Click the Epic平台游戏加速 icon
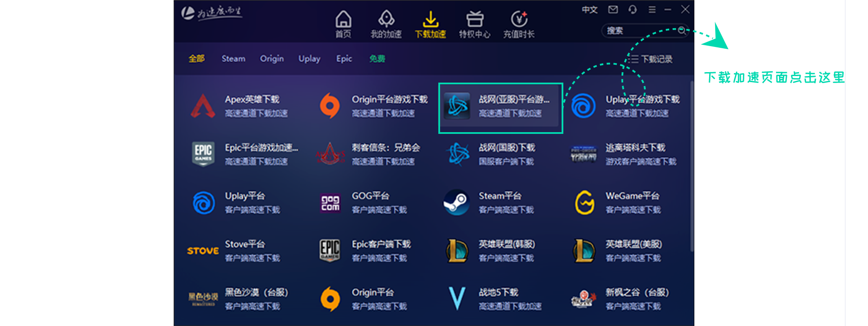Screen dimensions: 868x326 tap(203, 154)
